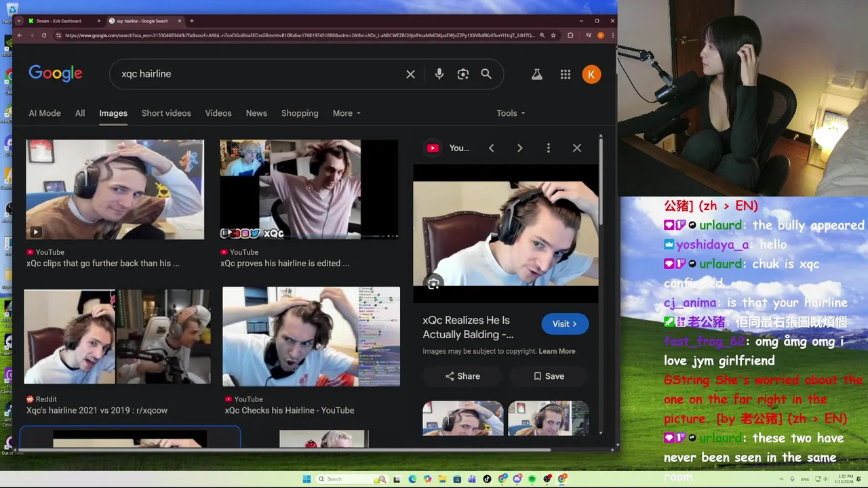Click Reddit 2021 vs 2019 comparison thumbnail

click(x=117, y=337)
